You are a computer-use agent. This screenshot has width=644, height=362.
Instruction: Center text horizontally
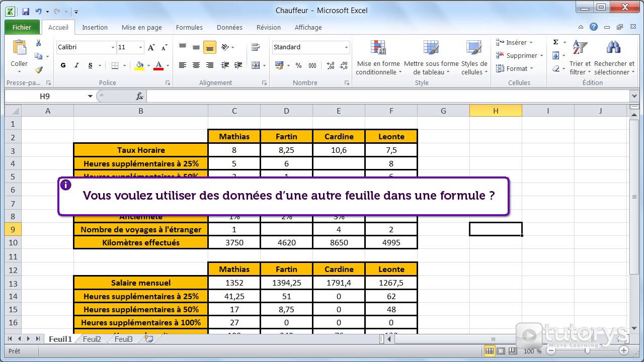pos(196,65)
